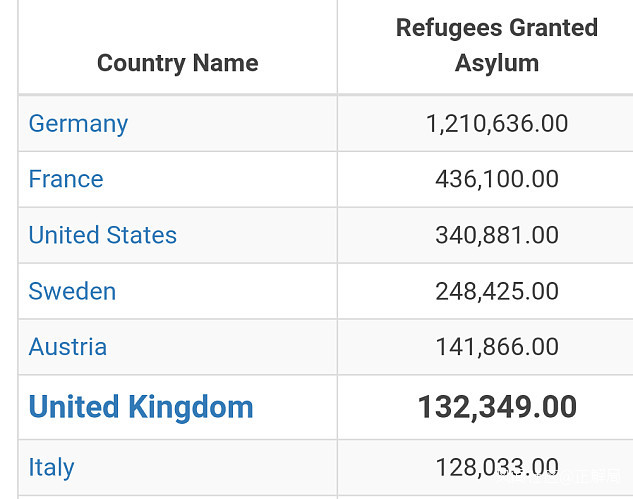The width and height of the screenshot is (633, 499).
Task: Select the 340,881.00 value cell
Action: point(496,236)
